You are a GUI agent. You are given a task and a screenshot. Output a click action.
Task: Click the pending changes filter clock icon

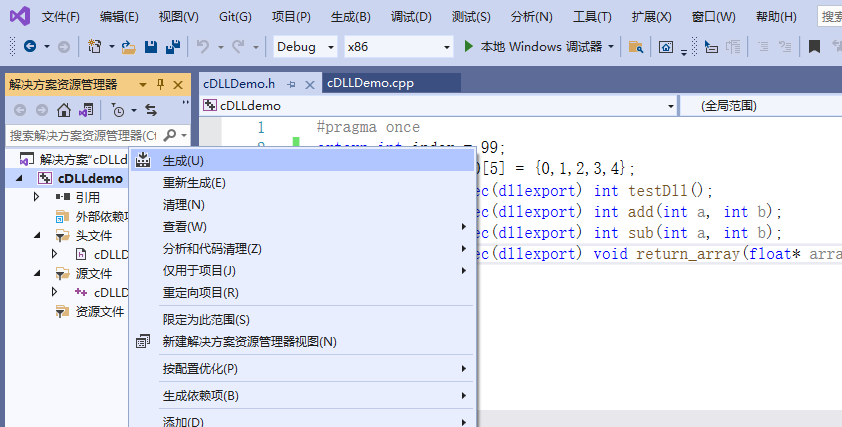pos(118,110)
